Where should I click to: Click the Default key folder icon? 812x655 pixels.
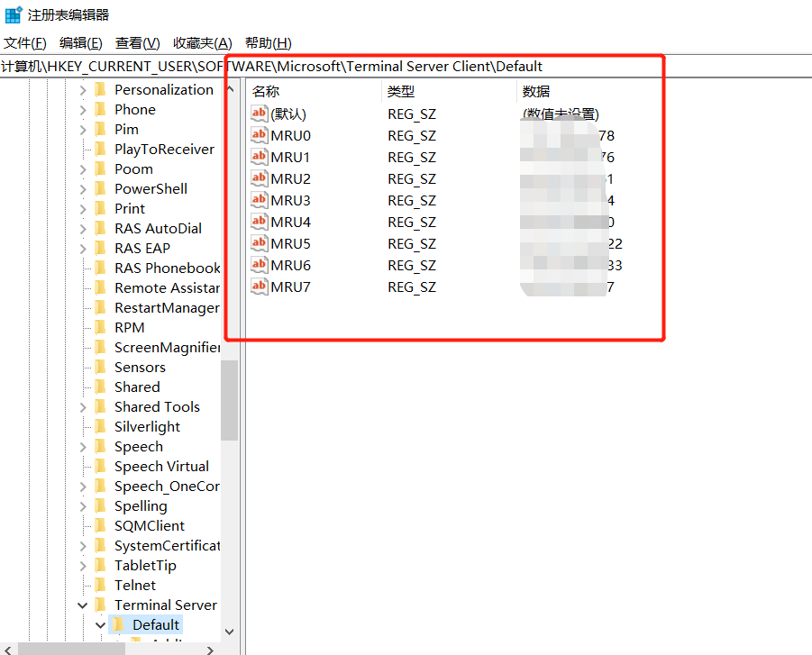(x=119, y=624)
